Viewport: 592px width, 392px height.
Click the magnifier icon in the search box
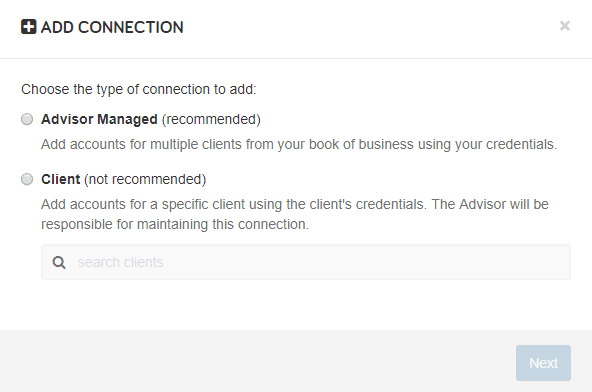tap(59, 262)
